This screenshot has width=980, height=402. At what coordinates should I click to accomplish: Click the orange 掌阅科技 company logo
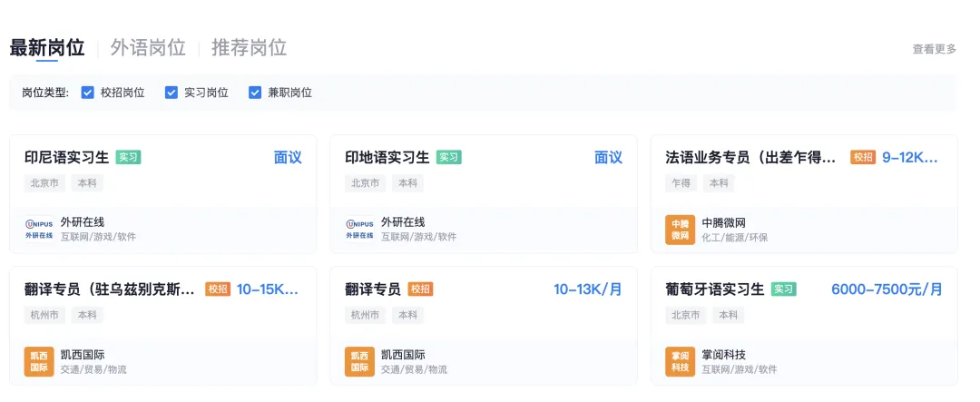point(680,361)
